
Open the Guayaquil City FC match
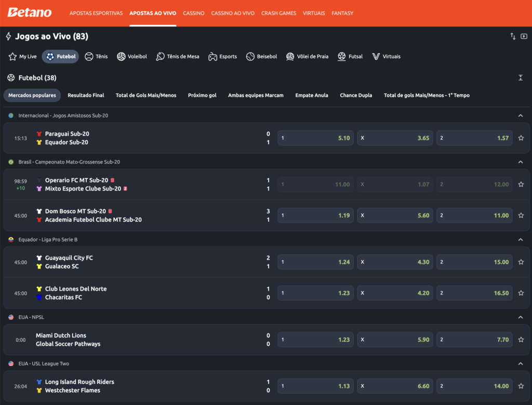click(x=69, y=258)
